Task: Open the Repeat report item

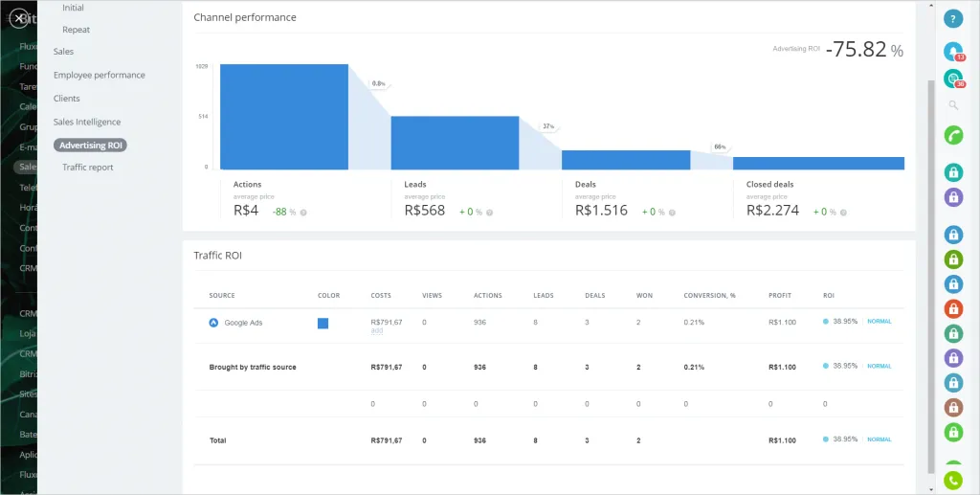Action: 77,30
